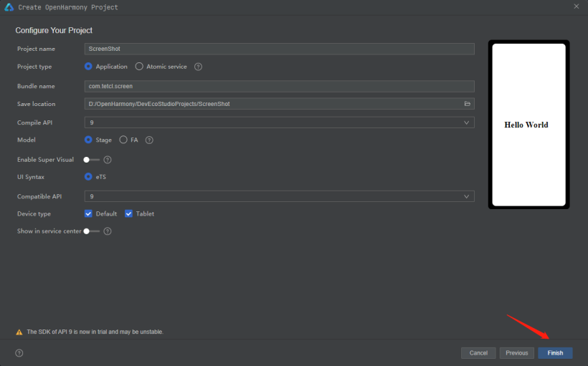Uncheck the Tablet device type checkbox
This screenshot has height=366, width=588.
coord(129,213)
